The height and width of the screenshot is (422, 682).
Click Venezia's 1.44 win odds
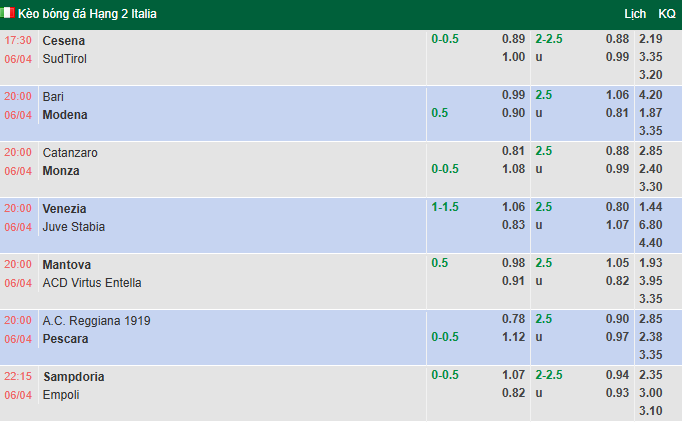pos(649,206)
